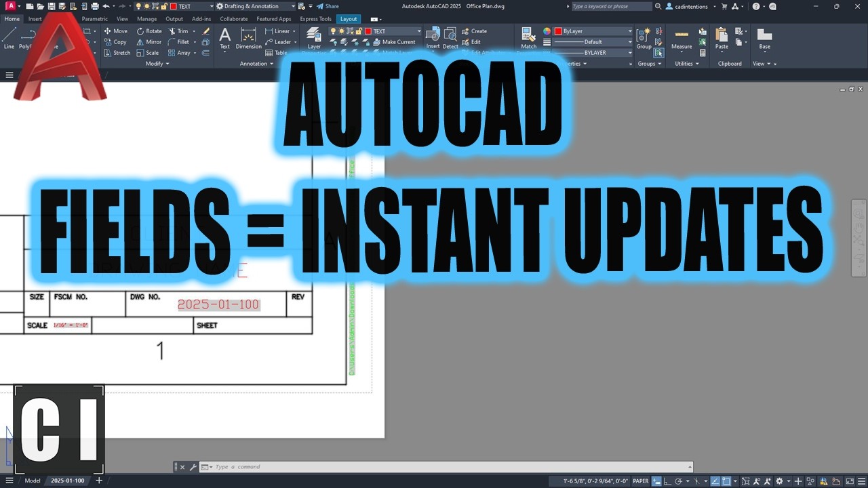
Task: Expand the Utilities panel
Action: 686,64
